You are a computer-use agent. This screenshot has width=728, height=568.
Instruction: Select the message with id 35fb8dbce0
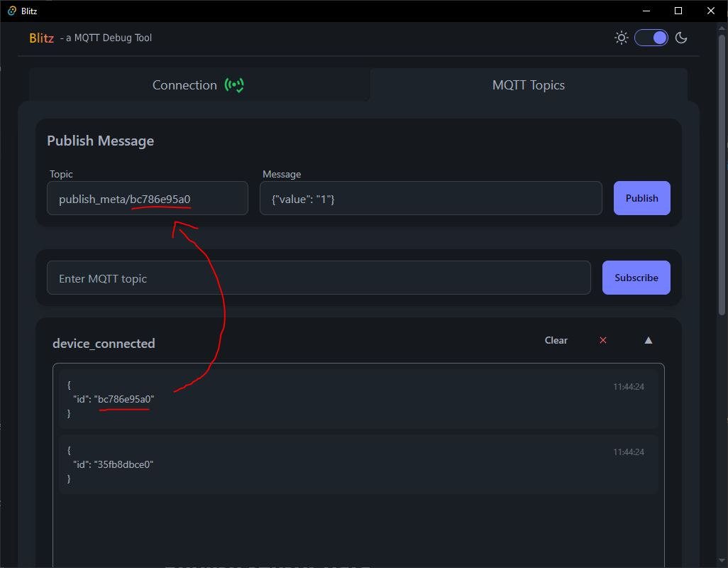358,464
